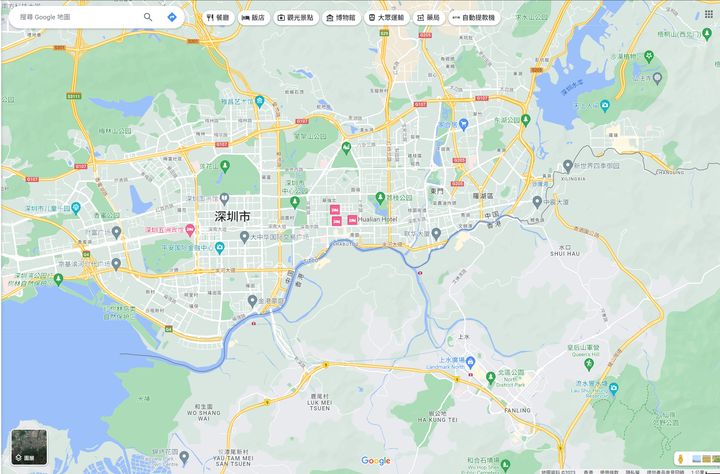Image resolution: width=720 pixels, height=474 pixels.
Task: Click the 财富广场 location pin
Action: point(116,232)
